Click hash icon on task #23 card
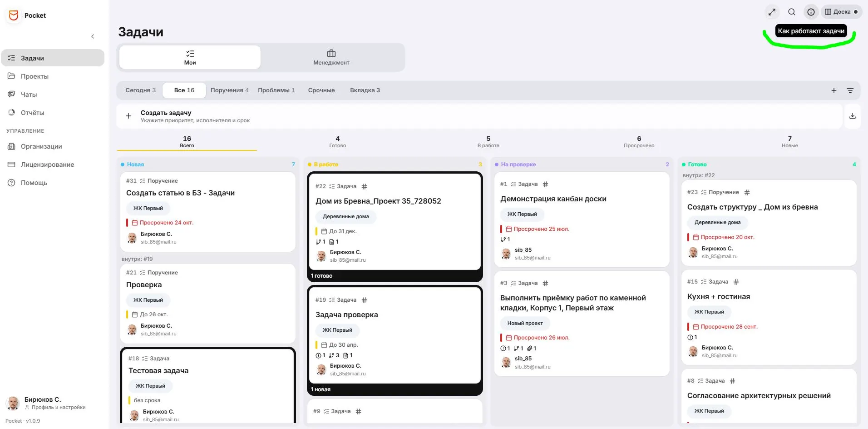The width and height of the screenshot is (868, 429). (x=747, y=192)
